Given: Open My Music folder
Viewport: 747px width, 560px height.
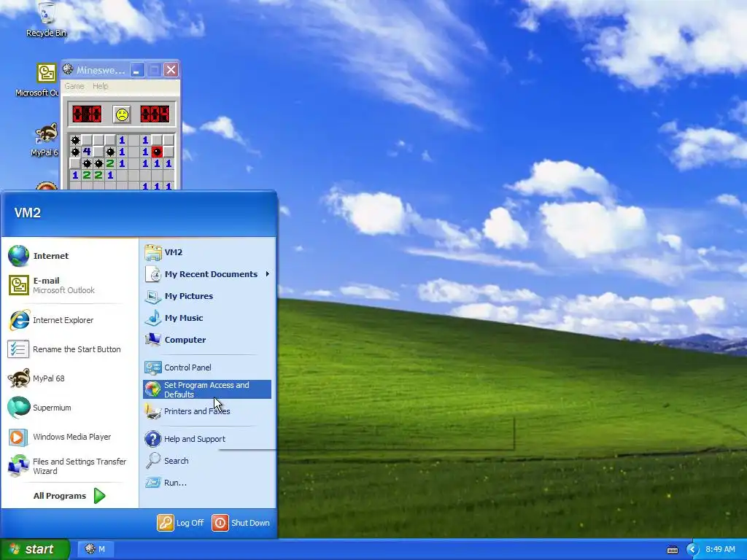Looking at the screenshot, I should [x=207, y=318].
